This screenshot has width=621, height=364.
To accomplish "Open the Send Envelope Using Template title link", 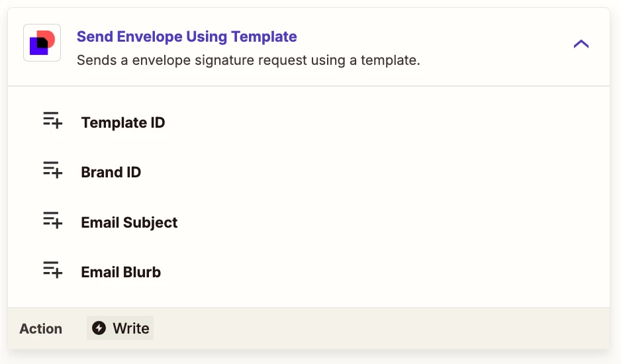I will point(187,36).
